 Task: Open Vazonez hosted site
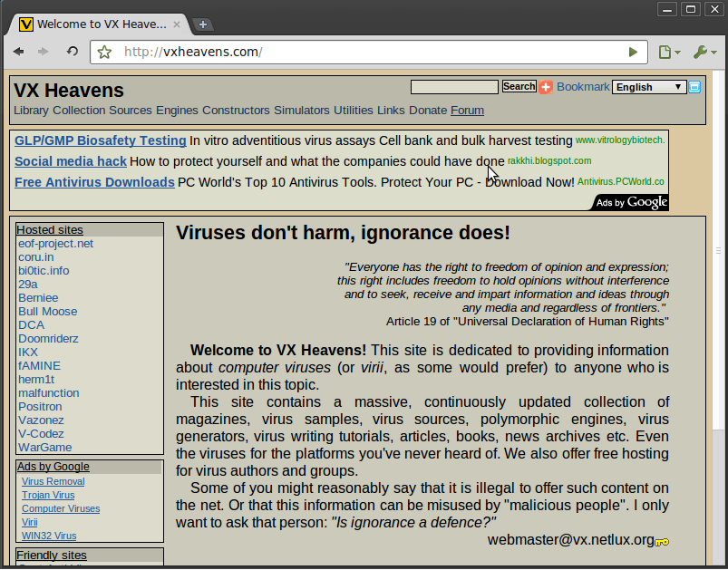[x=41, y=420]
